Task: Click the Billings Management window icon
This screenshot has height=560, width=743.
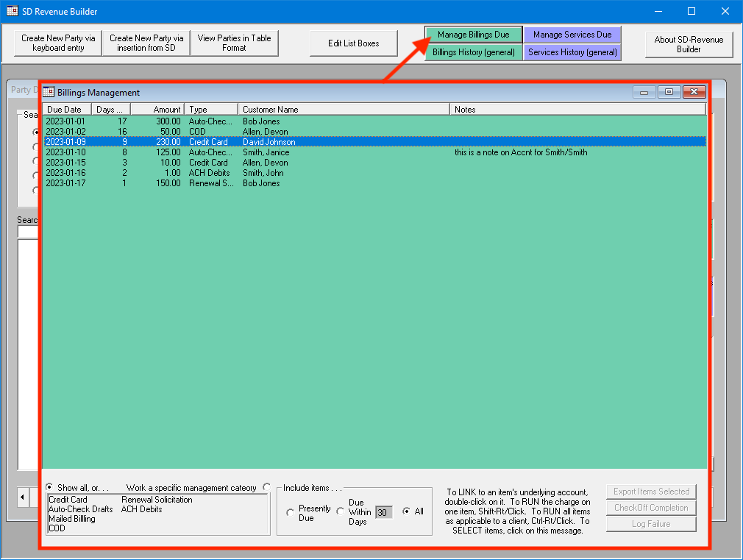Action: [x=49, y=92]
